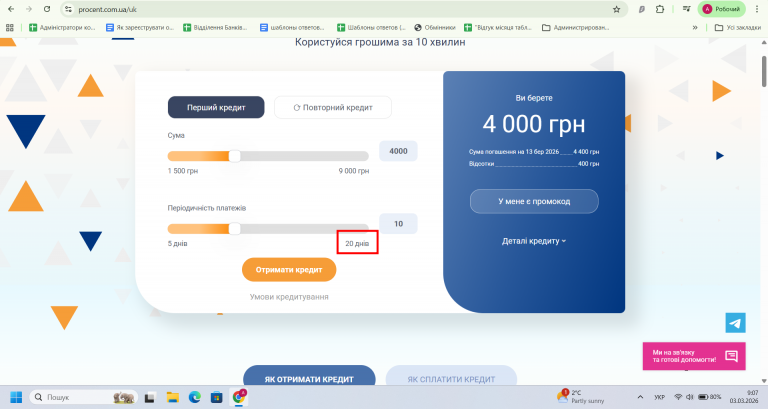Open battery 80% tray icon

pos(710,397)
